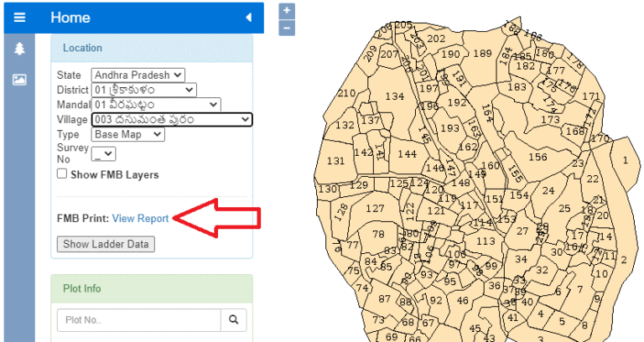Viewport: 644px width, 342px height.
Task: Enable Show FMB Layers checkbox
Action: coord(62,174)
